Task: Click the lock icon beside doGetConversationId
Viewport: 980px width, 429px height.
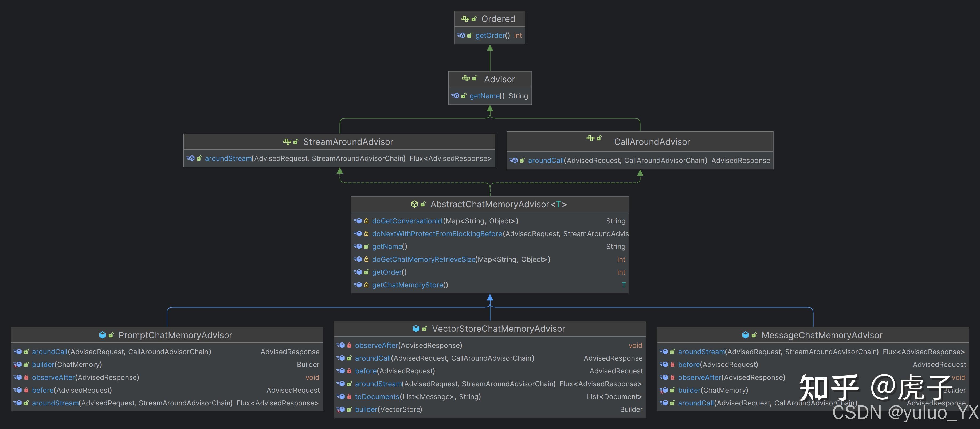Action: click(x=366, y=221)
